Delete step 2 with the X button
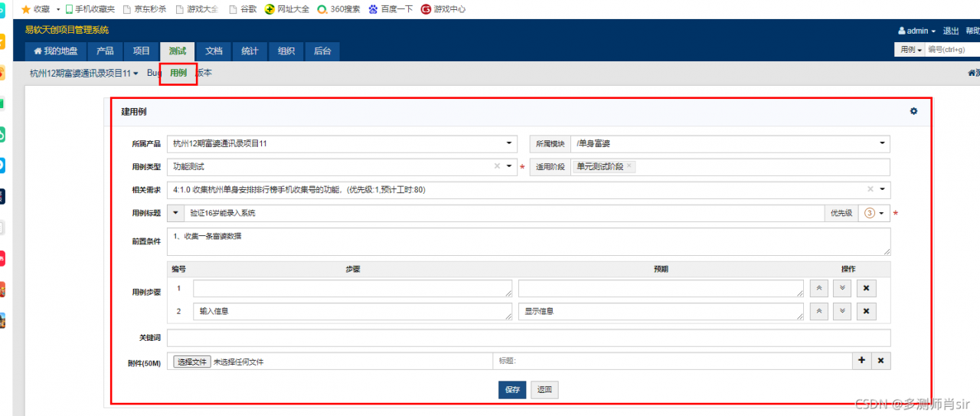The width and height of the screenshot is (980, 416). tap(866, 312)
